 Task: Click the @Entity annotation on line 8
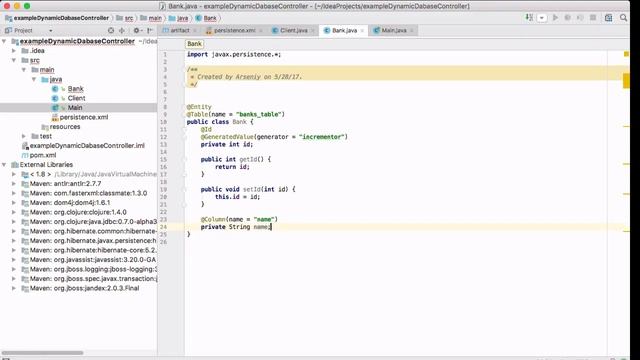coord(199,107)
